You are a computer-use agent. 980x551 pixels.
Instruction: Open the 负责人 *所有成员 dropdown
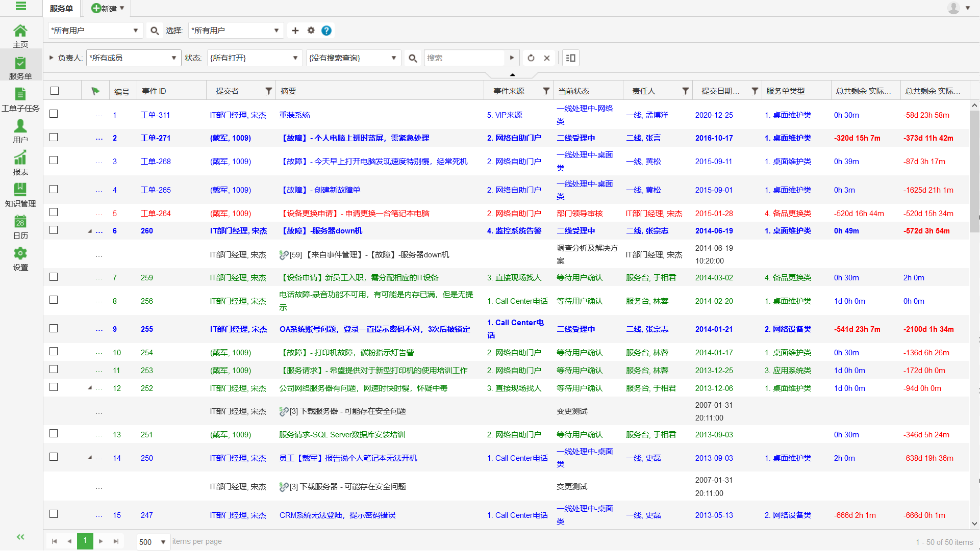pyautogui.click(x=134, y=58)
